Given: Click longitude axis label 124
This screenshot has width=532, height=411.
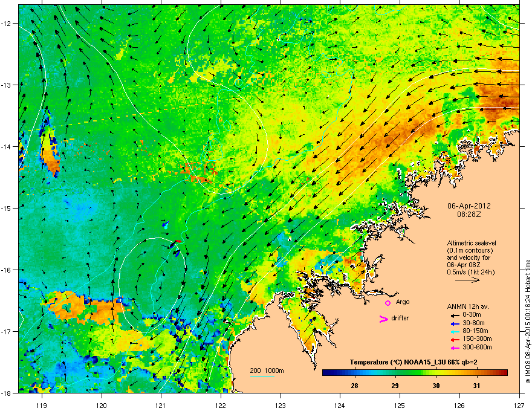Looking at the screenshot, I should (x=340, y=406).
